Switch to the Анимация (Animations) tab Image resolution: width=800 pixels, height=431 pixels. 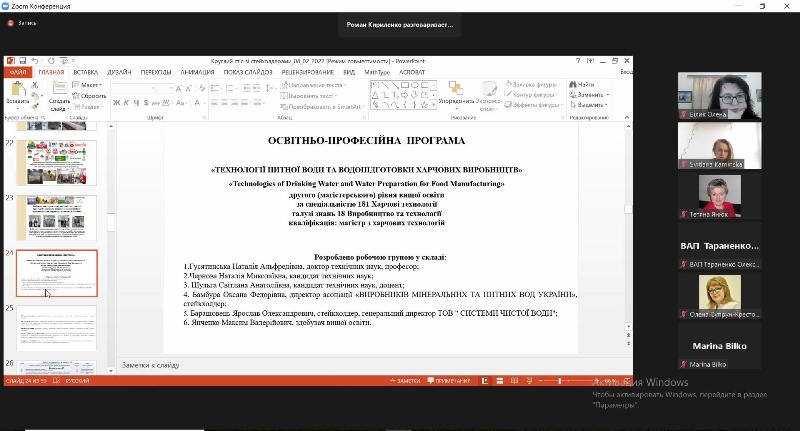coord(197,72)
